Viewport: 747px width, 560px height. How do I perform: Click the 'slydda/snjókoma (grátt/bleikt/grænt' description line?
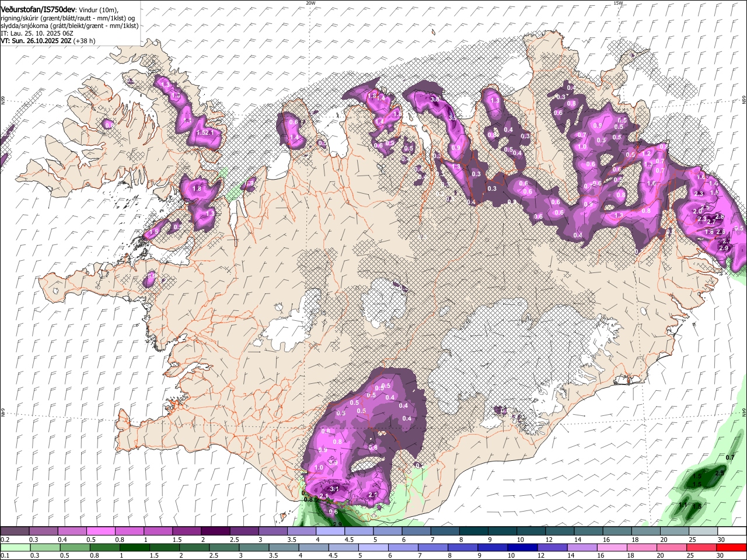click(69, 26)
